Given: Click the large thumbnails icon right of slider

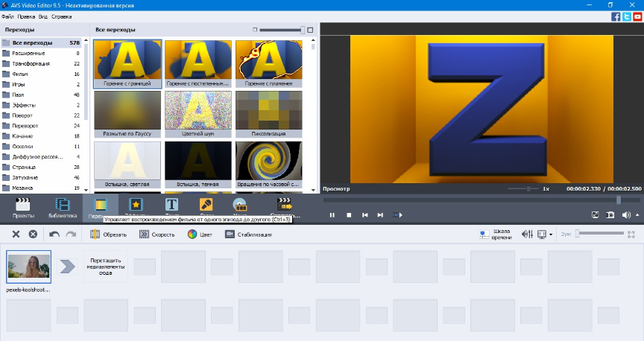Looking at the screenshot, I should coord(310,30).
